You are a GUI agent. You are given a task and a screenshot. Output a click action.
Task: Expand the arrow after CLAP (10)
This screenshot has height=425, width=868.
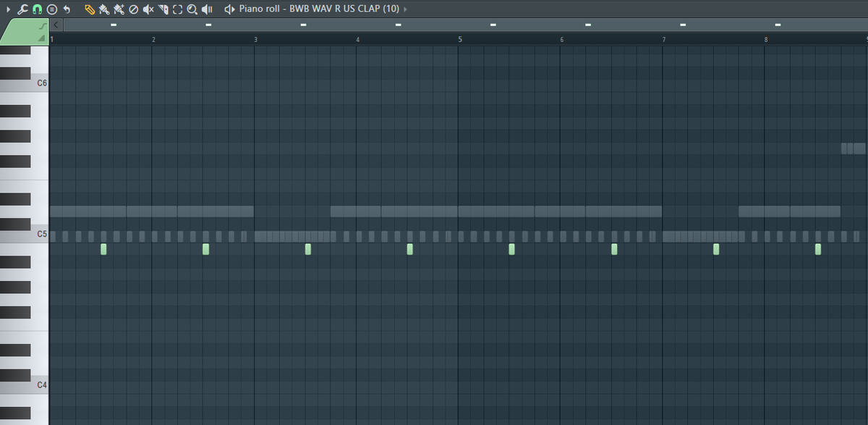click(404, 9)
